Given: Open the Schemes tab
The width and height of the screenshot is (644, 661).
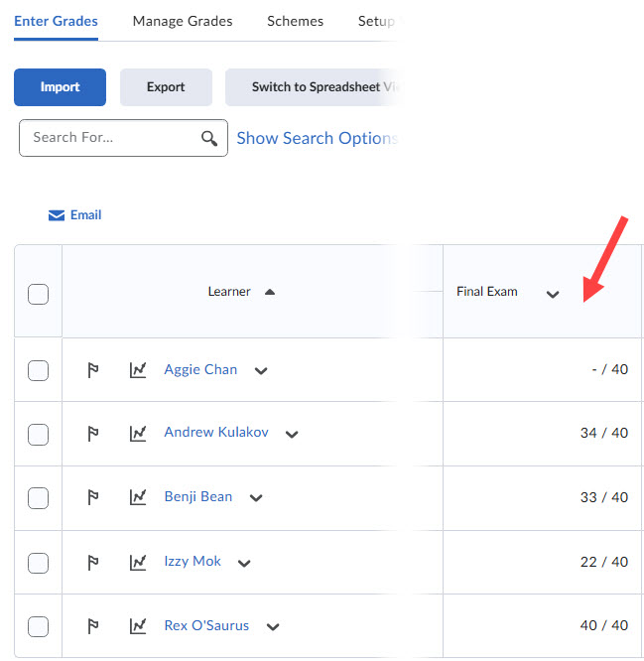Looking at the screenshot, I should 295,21.
